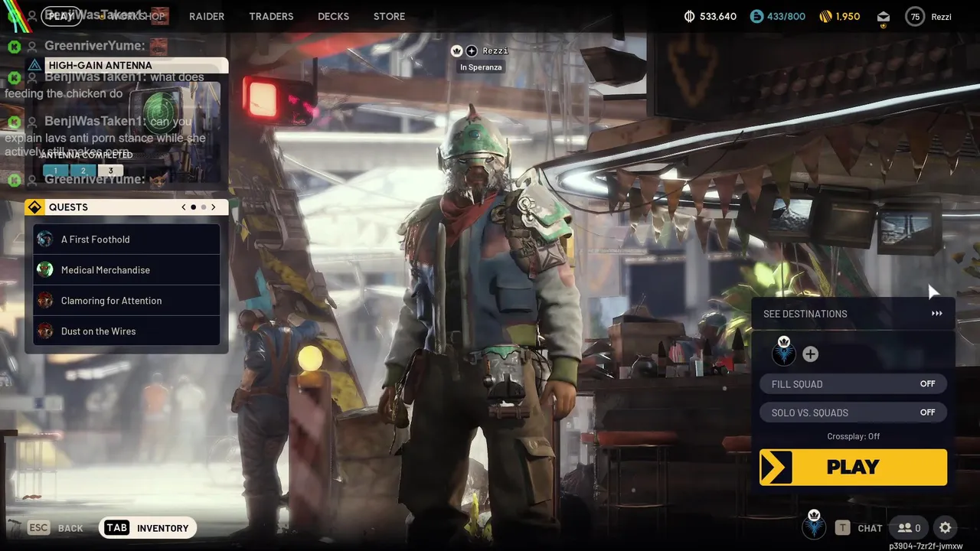Open the A First Foothold quest

(126, 240)
